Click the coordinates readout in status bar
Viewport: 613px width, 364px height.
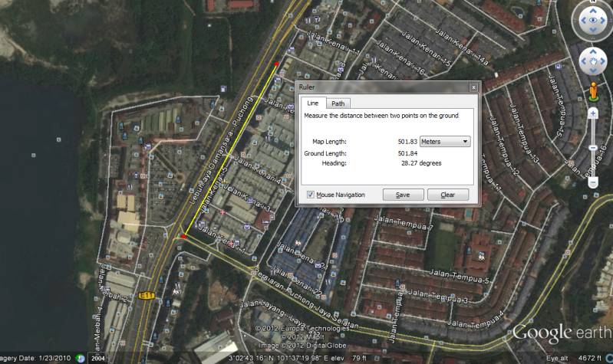point(279,358)
